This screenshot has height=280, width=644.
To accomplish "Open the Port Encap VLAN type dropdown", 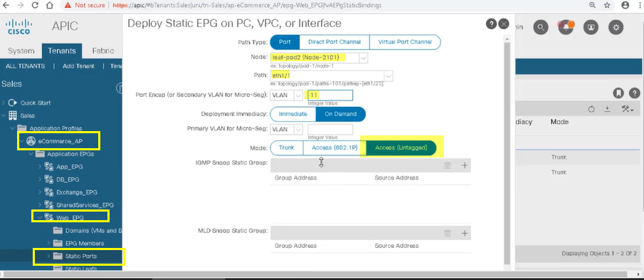I will click(298, 95).
